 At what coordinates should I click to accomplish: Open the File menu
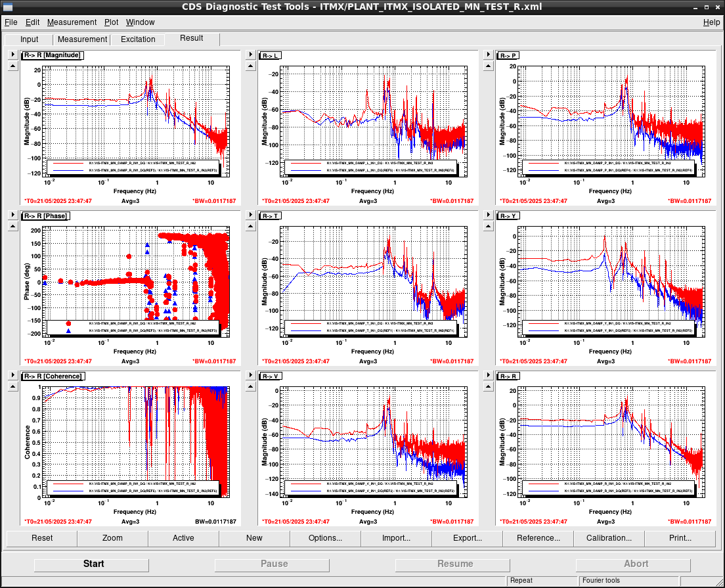click(x=11, y=22)
